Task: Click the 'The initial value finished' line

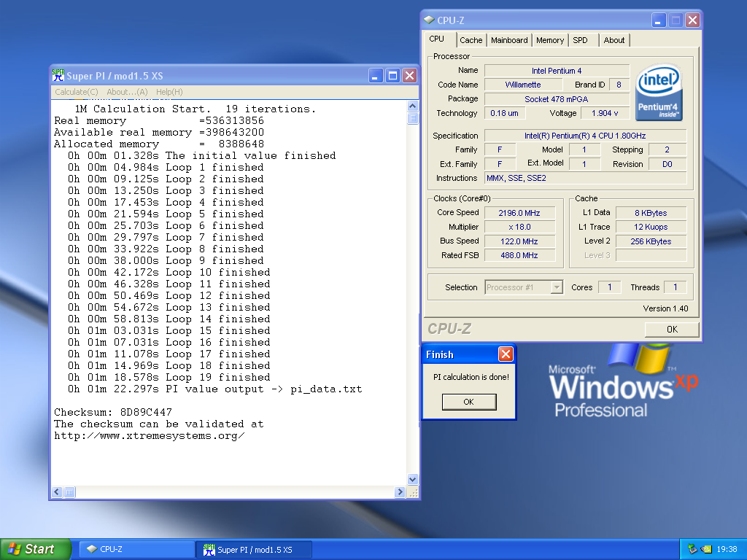Action: 202,156
